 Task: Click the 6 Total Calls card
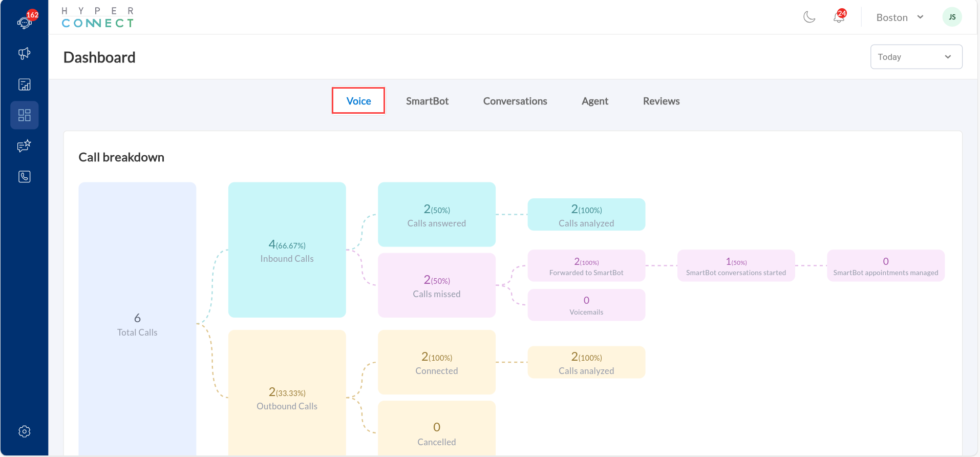(x=137, y=319)
